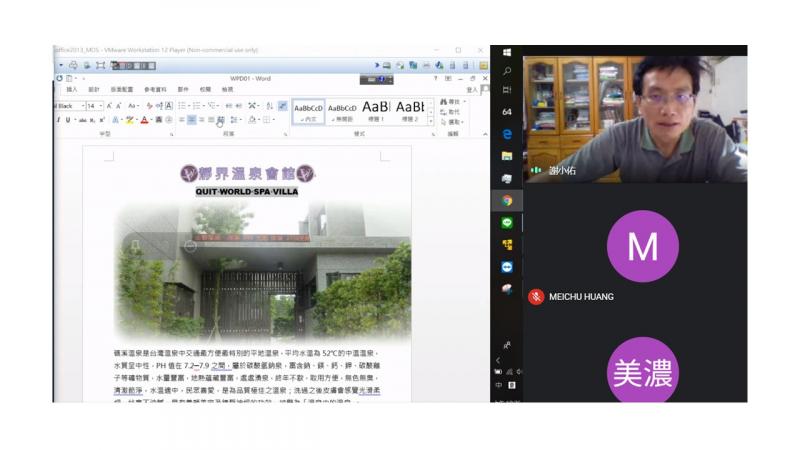Toggle Superscript formatting

coord(102,120)
